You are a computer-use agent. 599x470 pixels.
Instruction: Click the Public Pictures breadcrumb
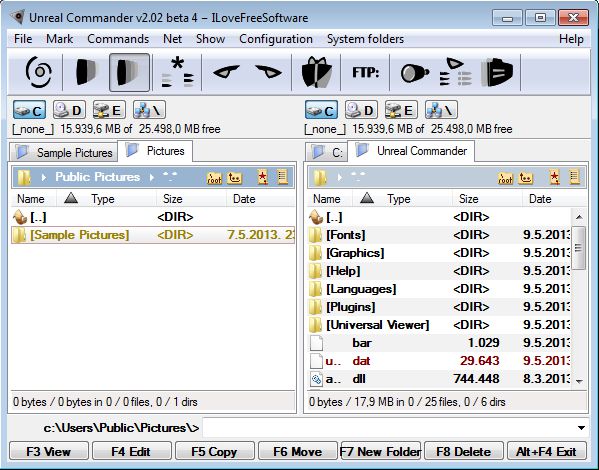click(x=97, y=177)
